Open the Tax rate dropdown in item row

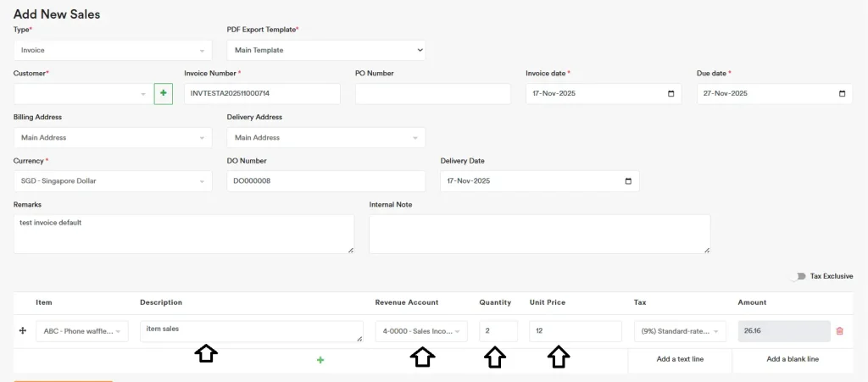click(680, 331)
